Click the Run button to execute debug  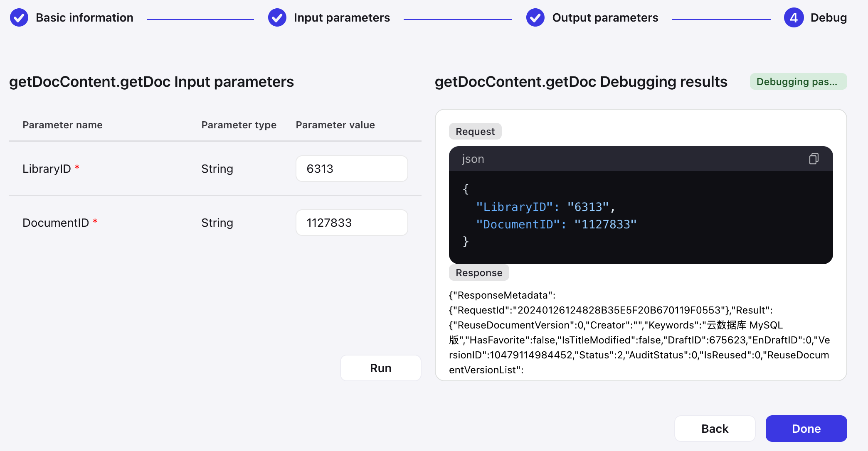(x=381, y=367)
